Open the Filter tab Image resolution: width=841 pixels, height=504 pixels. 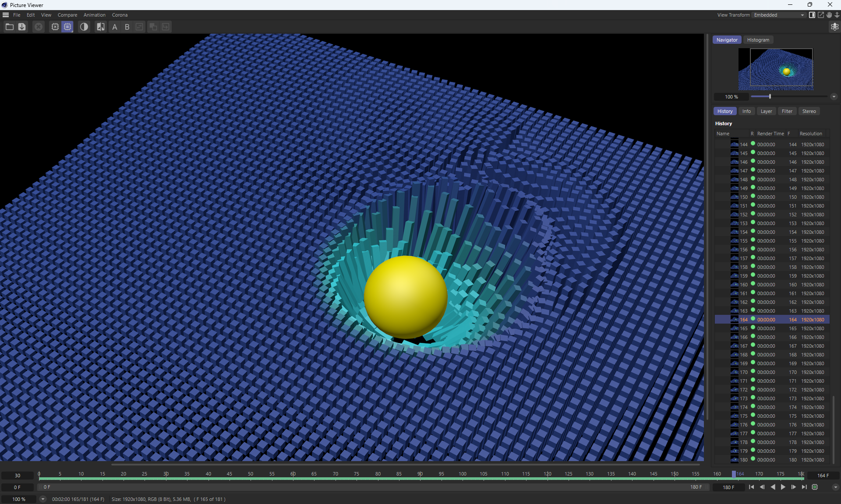(787, 111)
